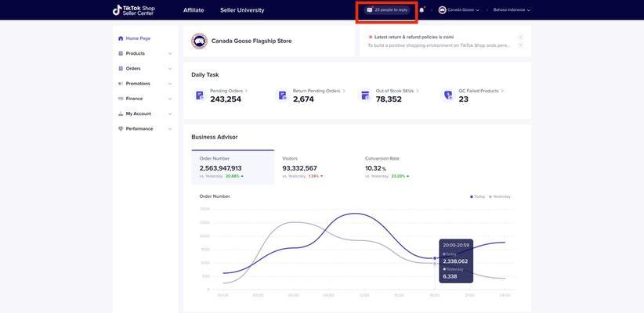Select the Order Number metric tab
The image size is (644, 313).
click(x=233, y=167)
